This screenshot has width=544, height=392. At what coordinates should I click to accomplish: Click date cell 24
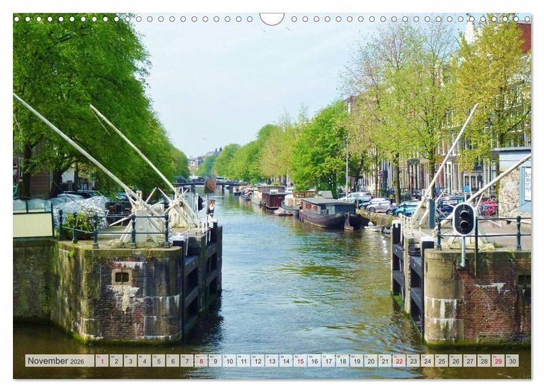428,361
